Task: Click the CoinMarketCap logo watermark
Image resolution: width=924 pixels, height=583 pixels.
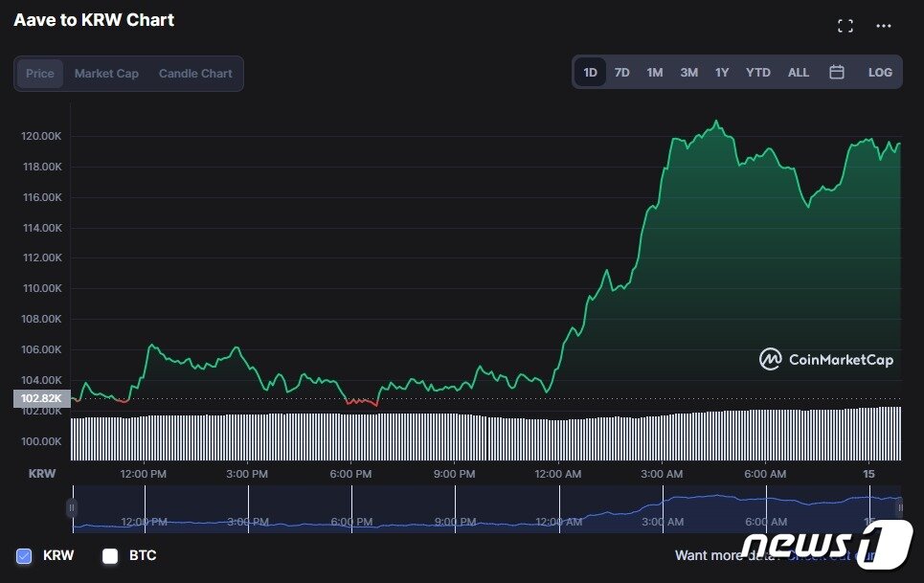Action: pyautogui.click(x=826, y=360)
